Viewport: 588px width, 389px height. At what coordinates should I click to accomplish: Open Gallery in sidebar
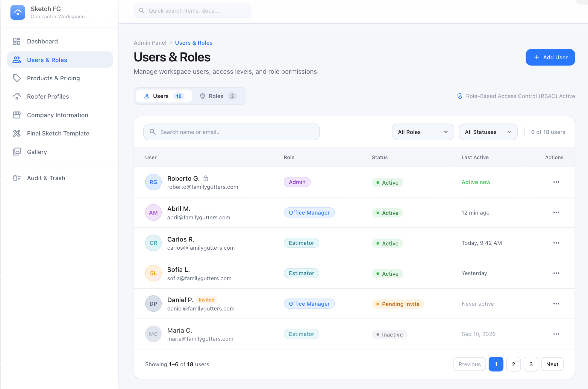pyautogui.click(x=60, y=152)
